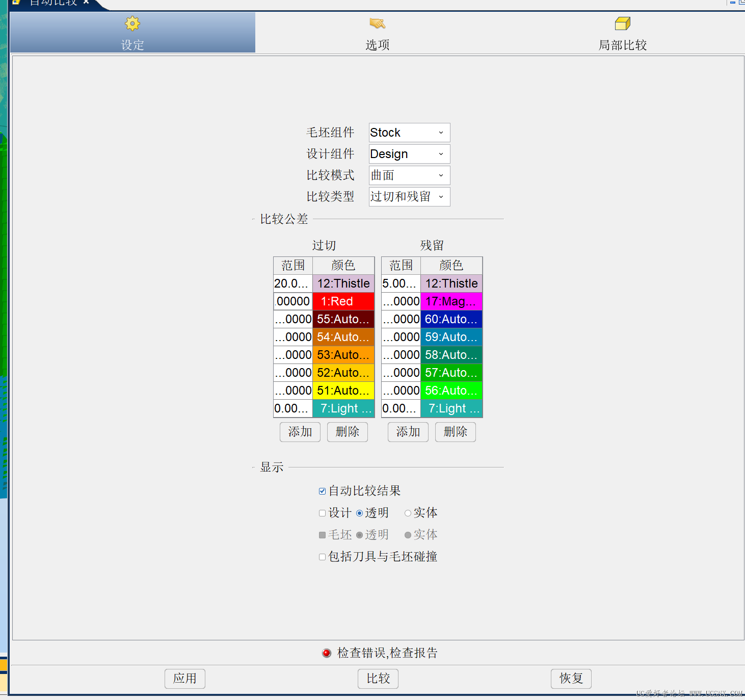The width and height of the screenshot is (745, 700).
Task: Click 添加 under the 过切 table
Action: (x=300, y=432)
